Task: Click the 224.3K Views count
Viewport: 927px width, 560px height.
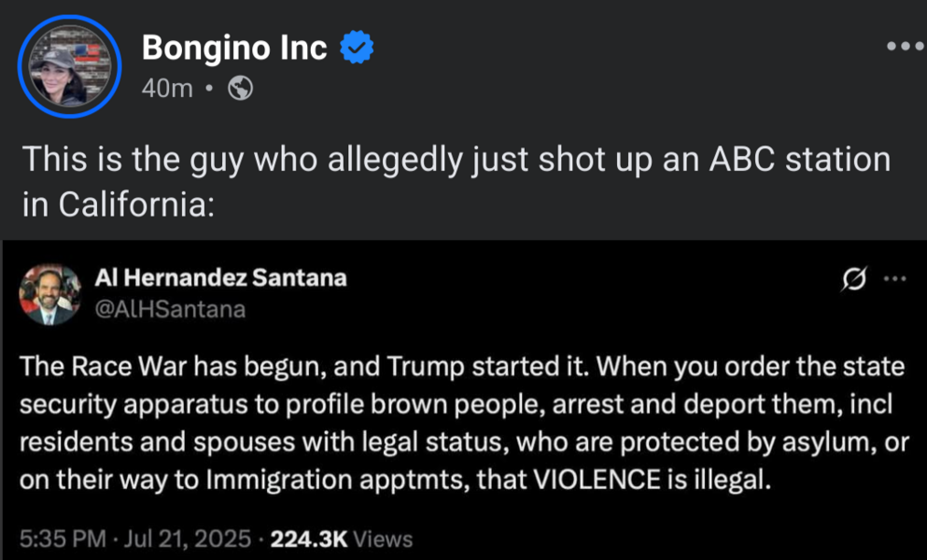Action: (340, 539)
